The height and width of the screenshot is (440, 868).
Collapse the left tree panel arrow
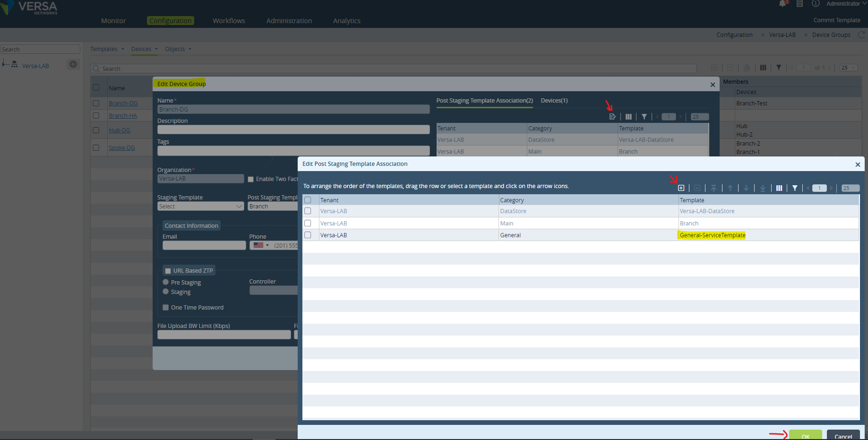click(x=73, y=64)
